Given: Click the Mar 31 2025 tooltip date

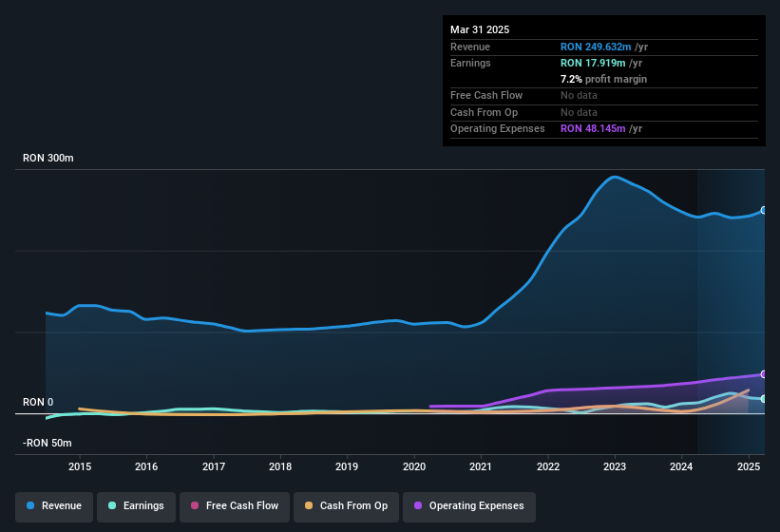Looking at the screenshot, I should (480, 29).
